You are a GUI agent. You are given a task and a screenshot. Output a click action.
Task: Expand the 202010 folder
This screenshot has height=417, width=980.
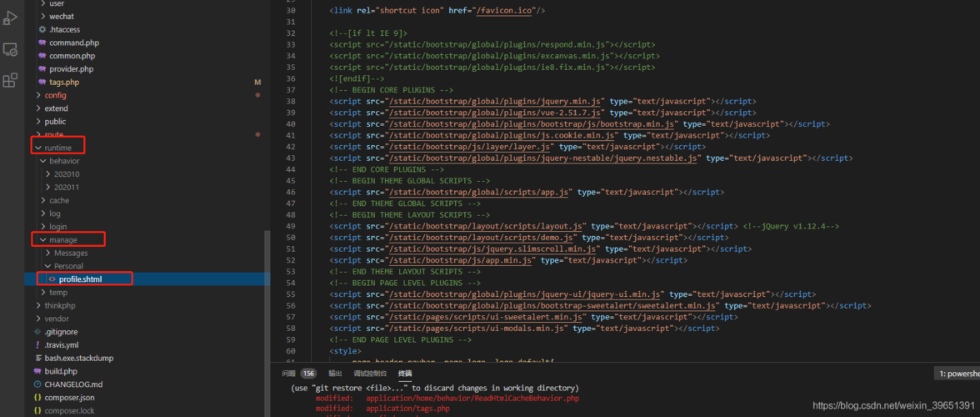point(47,173)
